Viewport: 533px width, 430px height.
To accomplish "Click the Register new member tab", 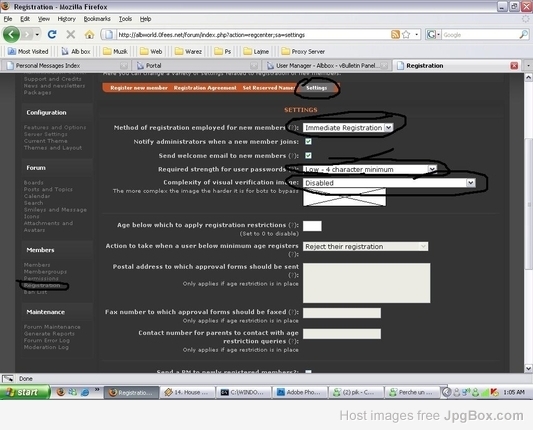I will pyautogui.click(x=139, y=88).
